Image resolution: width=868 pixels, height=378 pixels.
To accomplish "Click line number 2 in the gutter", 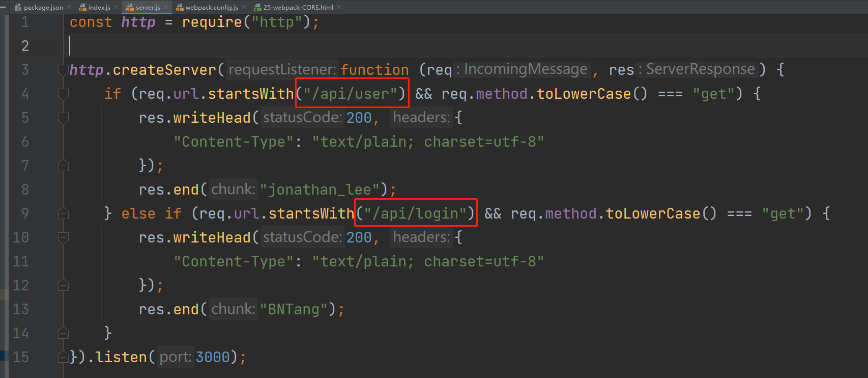I will pyautogui.click(x=25, y=46).
